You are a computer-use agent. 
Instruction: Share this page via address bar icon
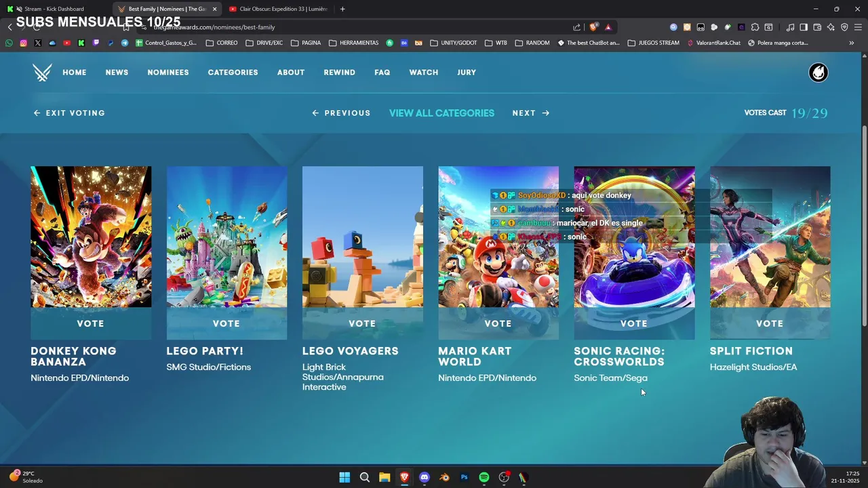(577, 27)
